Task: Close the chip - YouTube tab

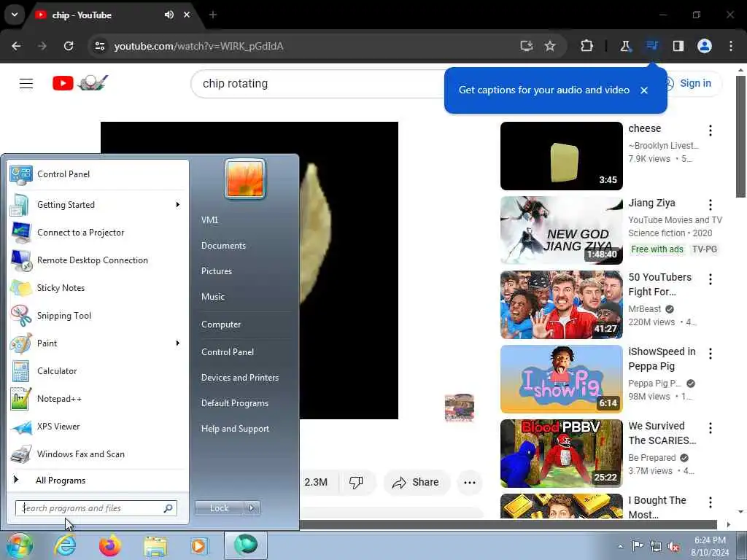Action: click(187, 15)
